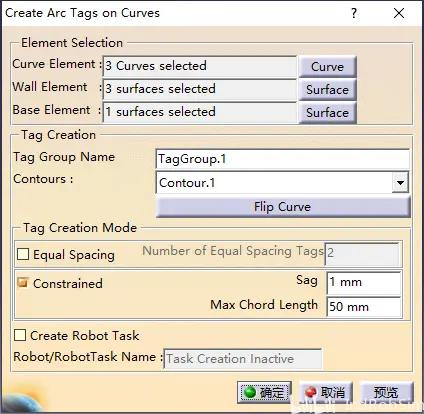Click the Base Element Surface button

coord(327,113)
